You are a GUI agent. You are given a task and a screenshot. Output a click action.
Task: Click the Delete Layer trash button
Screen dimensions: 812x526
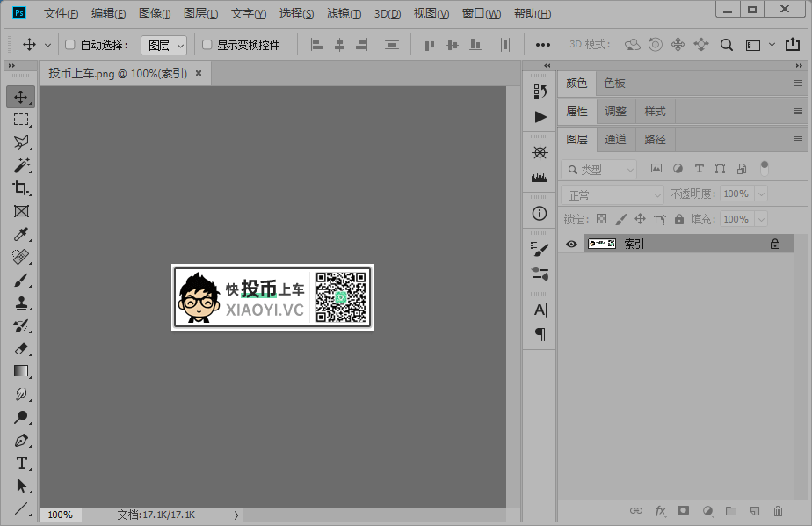(x=778, y=510)
